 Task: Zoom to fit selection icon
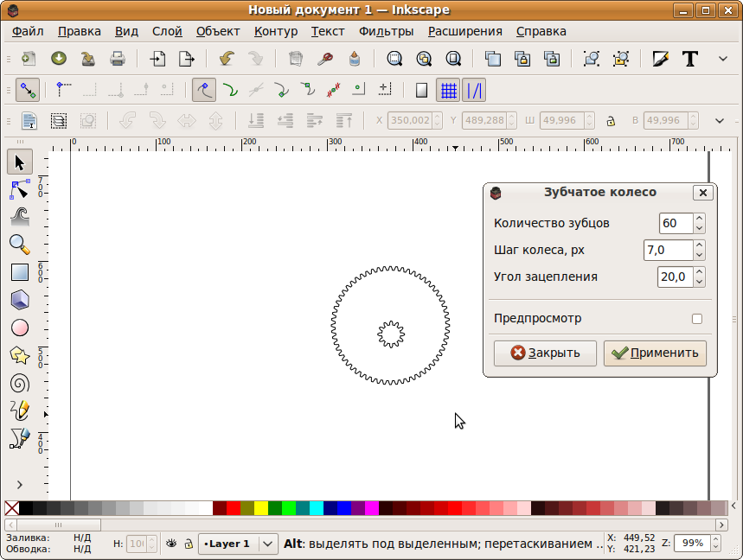click(394, 59)
